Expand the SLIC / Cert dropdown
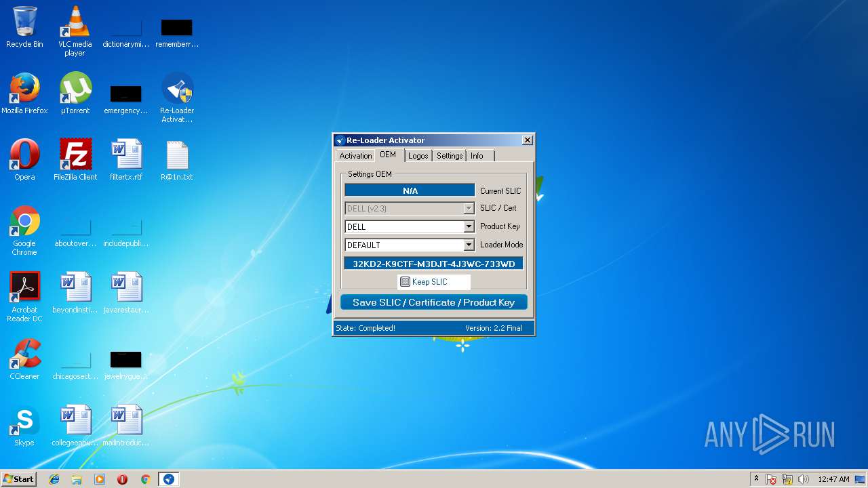868x488 pixels. (x=469, y=208)
